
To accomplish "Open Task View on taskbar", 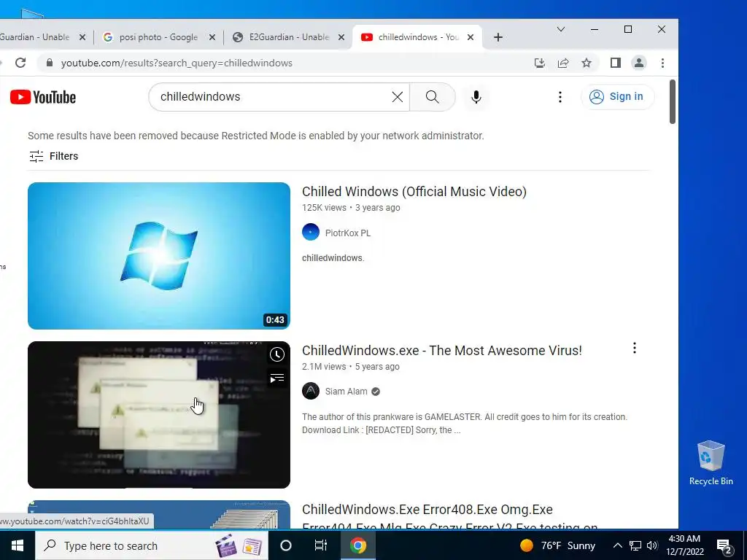I will click(x=321, y=545).
